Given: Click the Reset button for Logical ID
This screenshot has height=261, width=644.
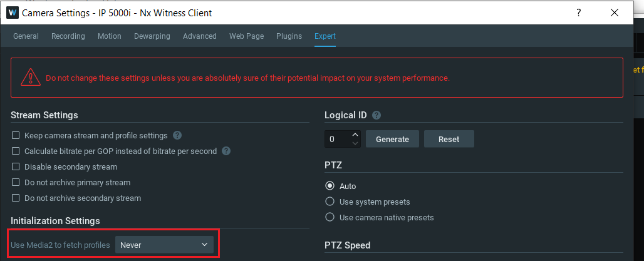Looking at the screenshot, I should (449, 139).
